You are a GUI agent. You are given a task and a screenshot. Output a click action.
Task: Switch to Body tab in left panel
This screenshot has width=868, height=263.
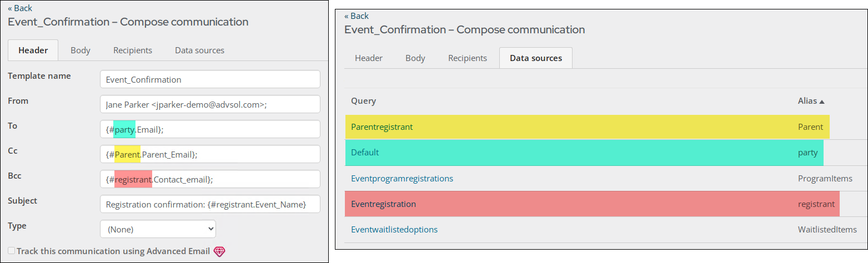81,50
